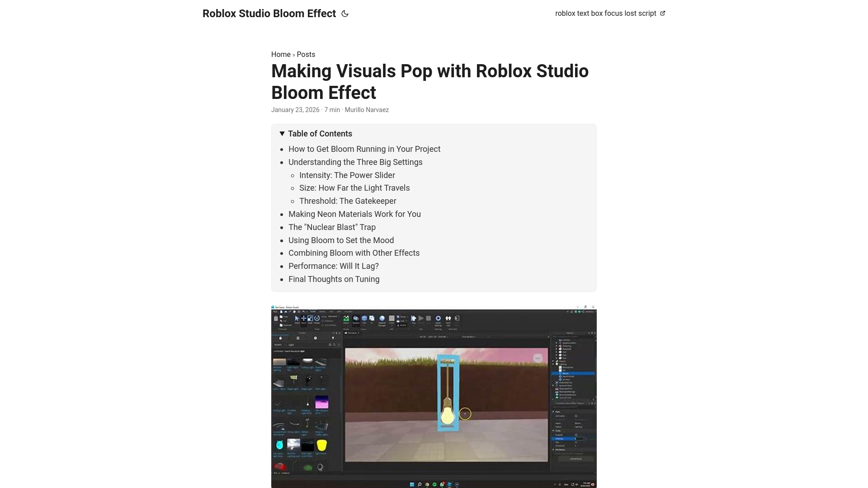Jump to Making Neon Materials Work for You
The image size is (868, 488).
tap(354, 214)
